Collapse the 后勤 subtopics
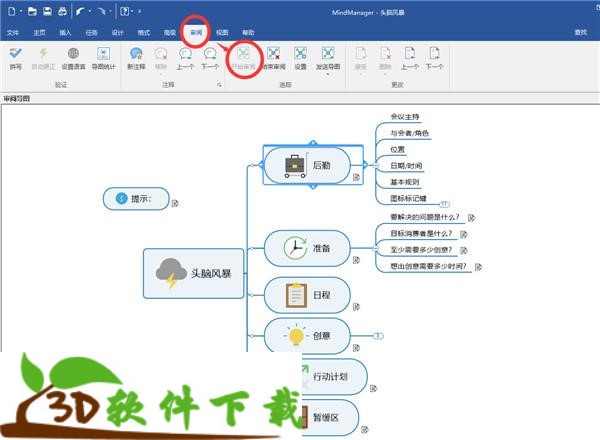 (x=376, y=165)
